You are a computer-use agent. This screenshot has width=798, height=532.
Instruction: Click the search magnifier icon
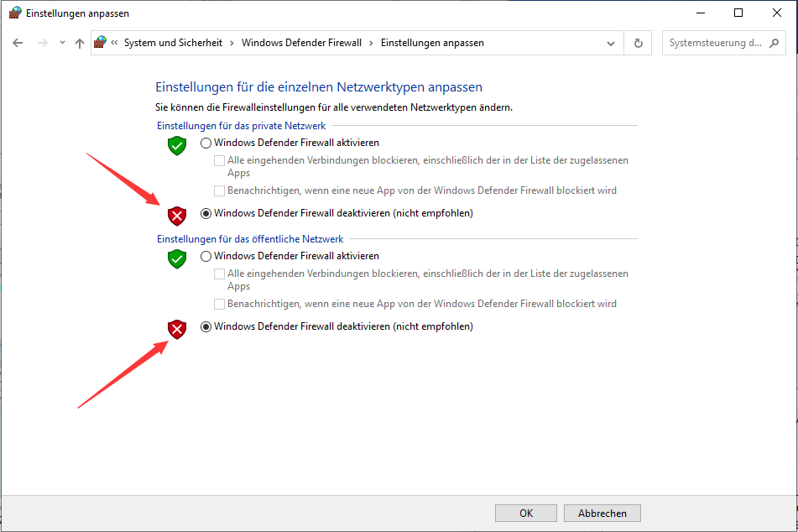774,44
